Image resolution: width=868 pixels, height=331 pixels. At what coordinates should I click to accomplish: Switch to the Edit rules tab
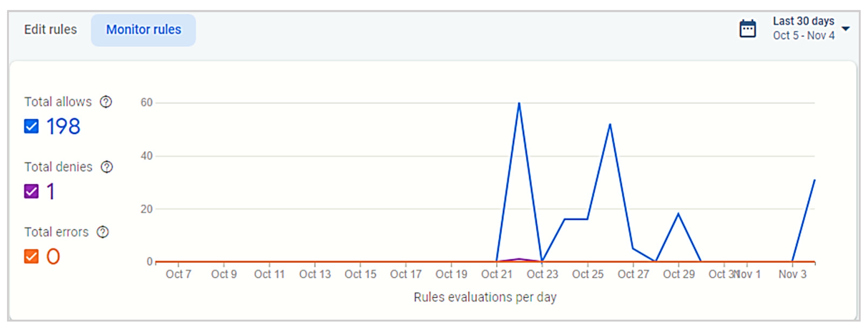tap(50, 30)
